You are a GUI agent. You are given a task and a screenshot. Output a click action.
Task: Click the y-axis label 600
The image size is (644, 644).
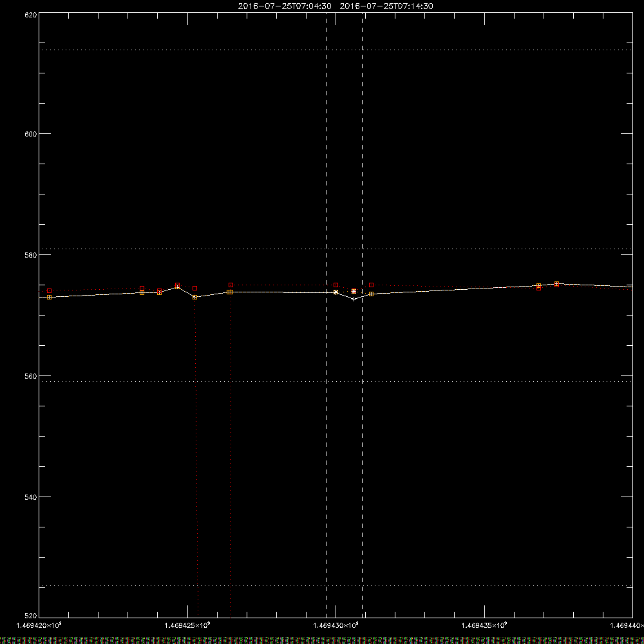pos(31,134)
